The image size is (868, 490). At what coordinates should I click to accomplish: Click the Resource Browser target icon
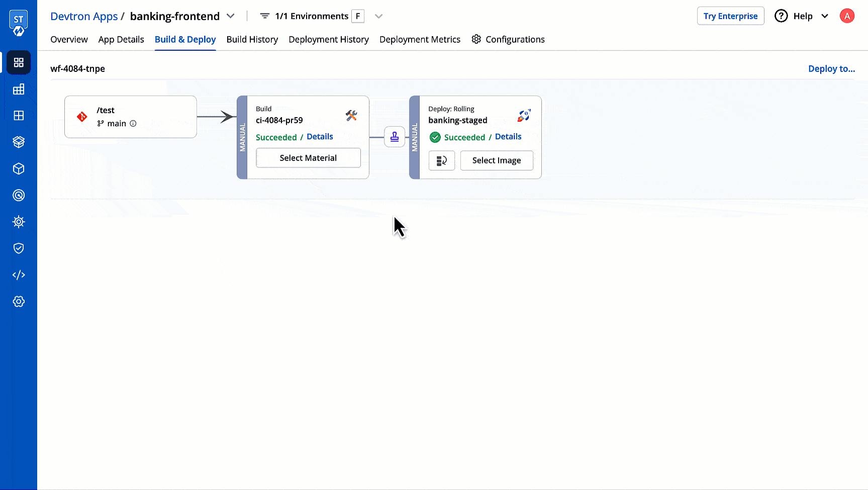click(x=19, y=195)
